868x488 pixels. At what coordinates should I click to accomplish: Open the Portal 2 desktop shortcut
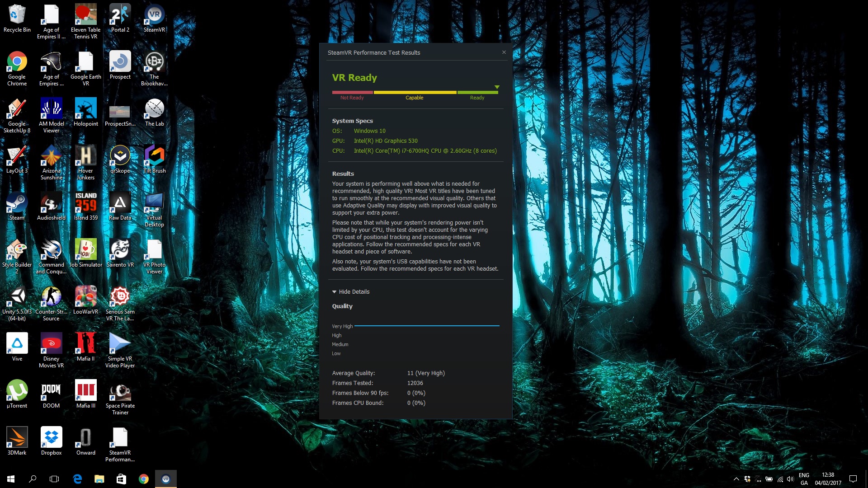120,19
